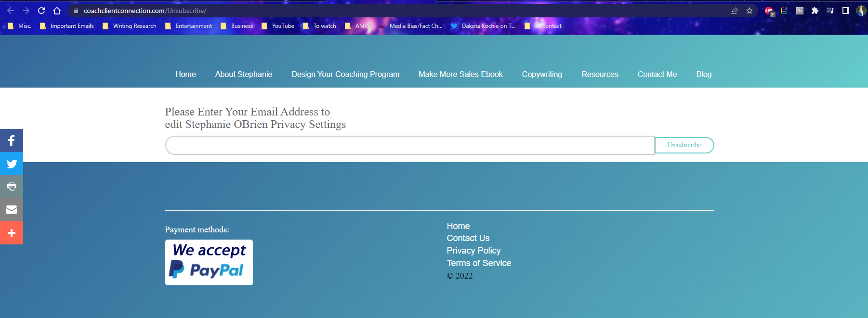Click the email address input field

click(410, 145)
